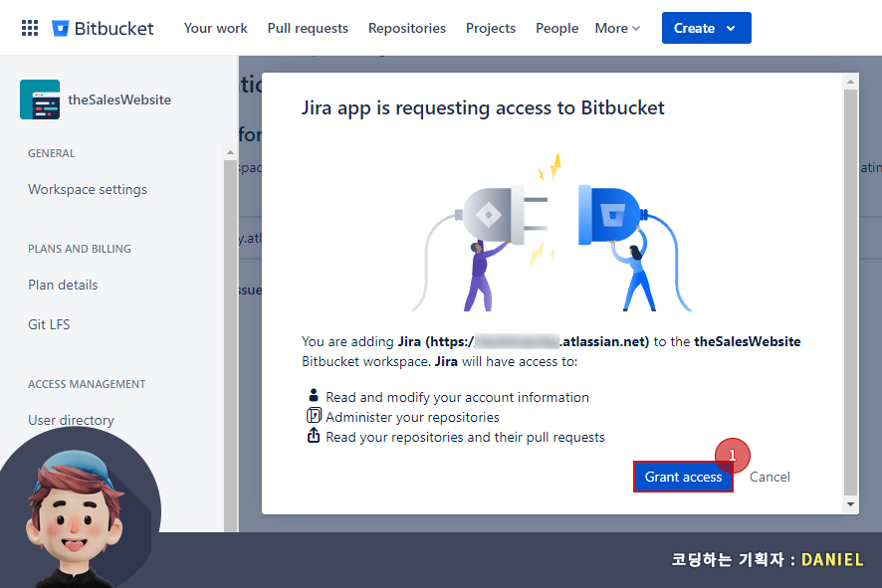
Task: Open Workspace settings in the sidebar
Action: pyautogui.click(x=88, y=189)
